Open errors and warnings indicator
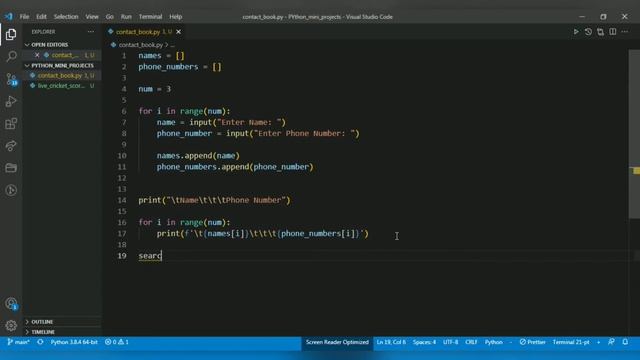Screen dimensions: 640x360 point(116,342)
